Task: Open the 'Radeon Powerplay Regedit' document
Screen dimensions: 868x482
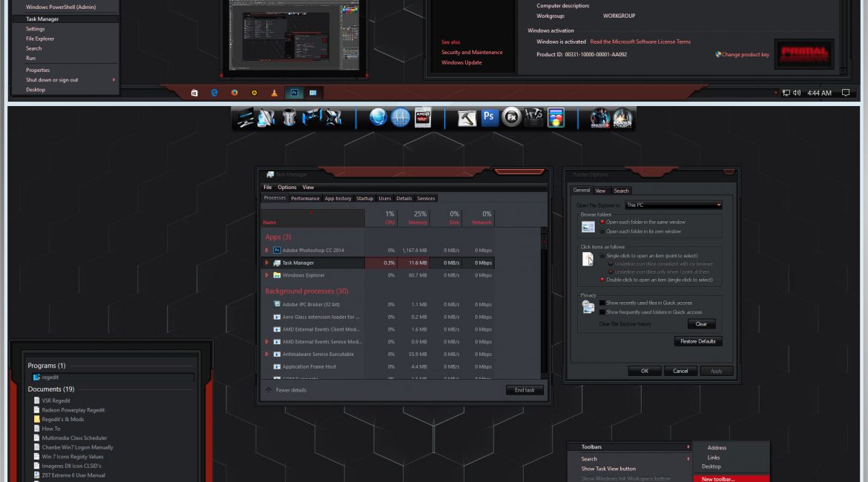Action: tap(73, 410)
